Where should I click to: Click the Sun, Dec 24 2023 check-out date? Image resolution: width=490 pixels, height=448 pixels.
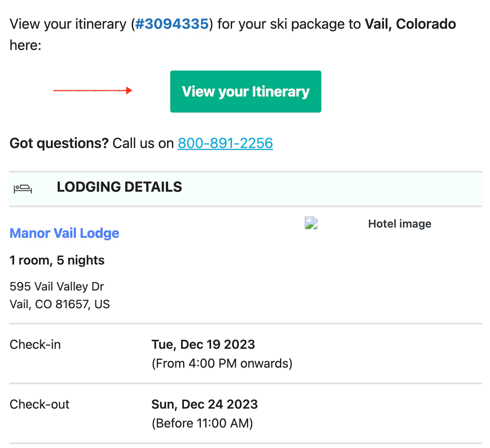(204, 404)
